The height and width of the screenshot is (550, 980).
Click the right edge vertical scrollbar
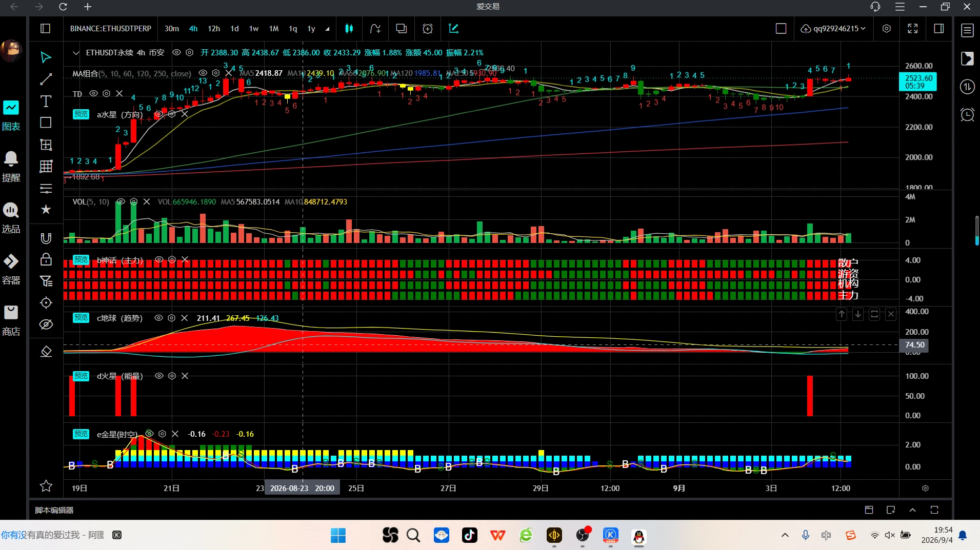(x=977, y=231)
